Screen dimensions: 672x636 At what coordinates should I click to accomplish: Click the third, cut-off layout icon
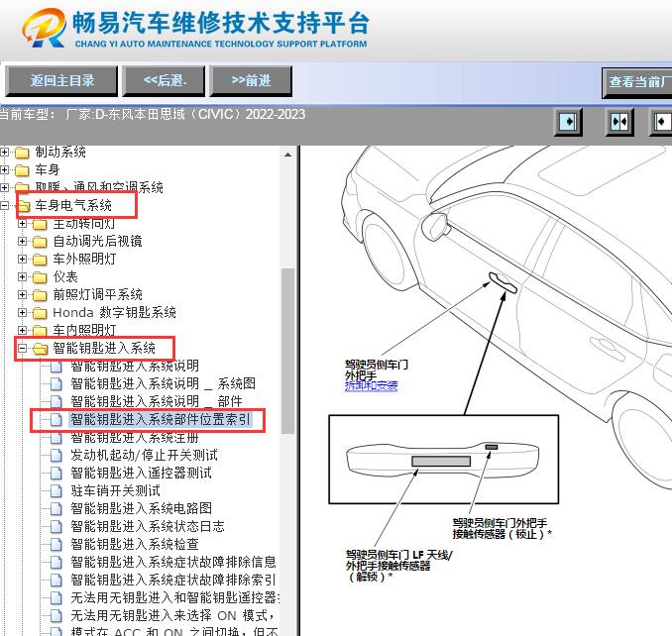[x=661, y=122]
